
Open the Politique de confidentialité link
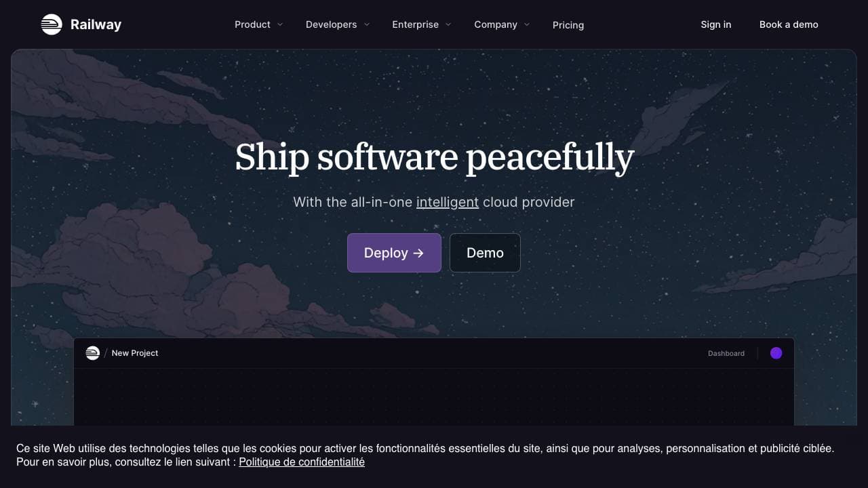pyautogui.click(x=302, y=462)
